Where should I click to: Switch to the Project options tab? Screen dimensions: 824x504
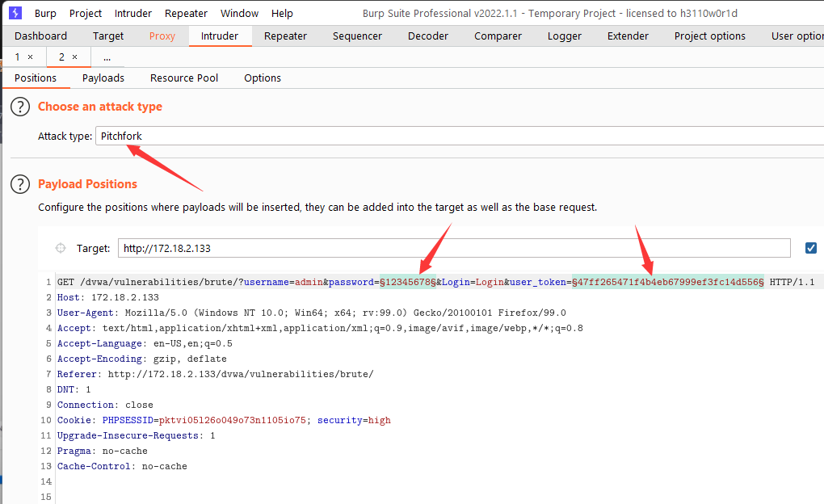pos(710,36)
